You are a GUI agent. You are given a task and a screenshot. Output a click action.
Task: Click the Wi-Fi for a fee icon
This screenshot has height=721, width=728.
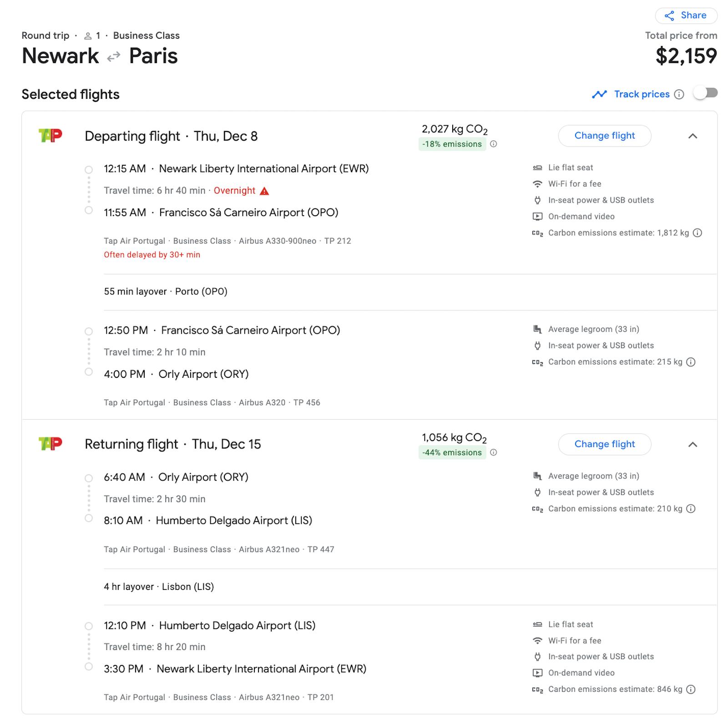coord(538,183)
